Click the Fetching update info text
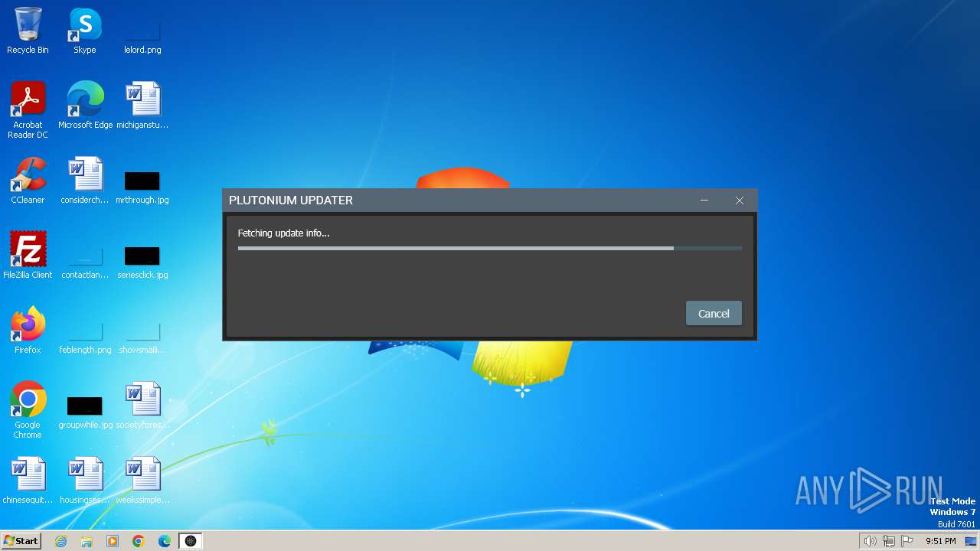The height and width of the screenshot is (551, 980). pos(283,233)
